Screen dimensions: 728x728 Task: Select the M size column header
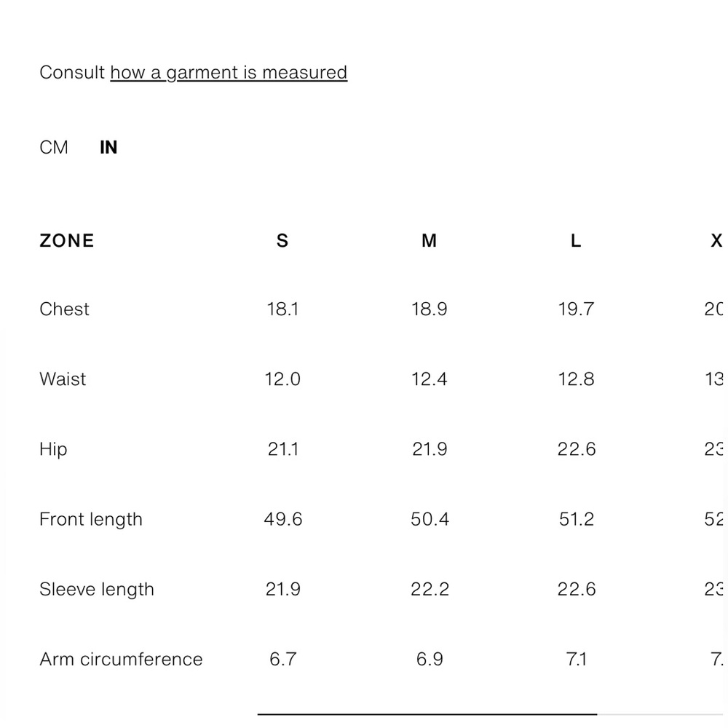tap(429, 241)
